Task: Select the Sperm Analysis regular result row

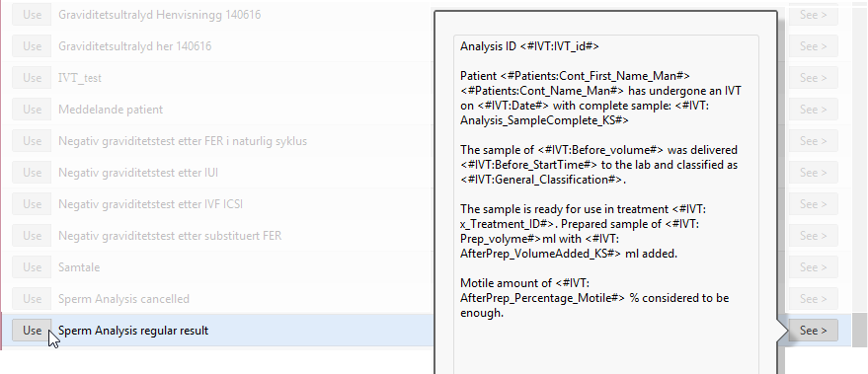Action: (x=427, y=331)
